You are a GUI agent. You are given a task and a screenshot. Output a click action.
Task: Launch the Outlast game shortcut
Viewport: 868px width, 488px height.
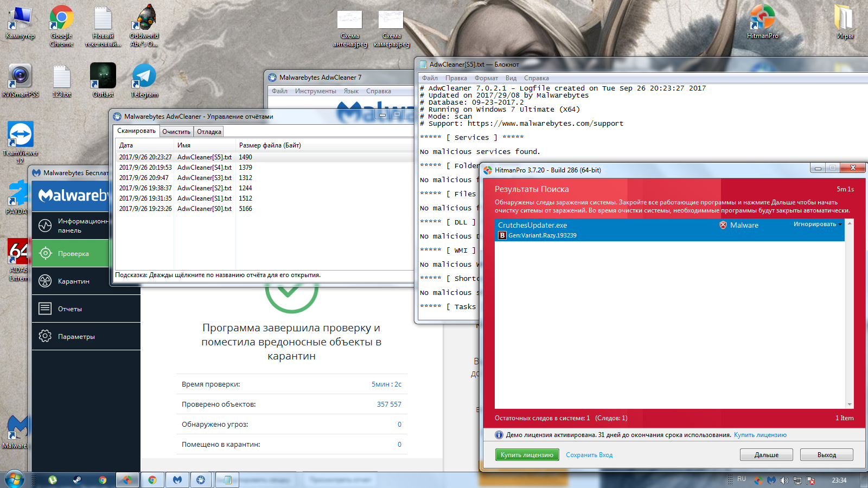(103, 80)
